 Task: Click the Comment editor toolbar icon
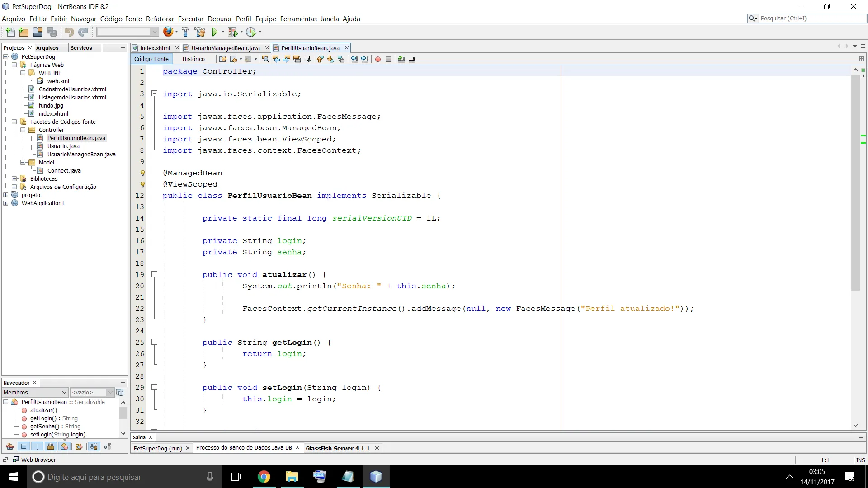pyautogui.click(x=401, y=59)
